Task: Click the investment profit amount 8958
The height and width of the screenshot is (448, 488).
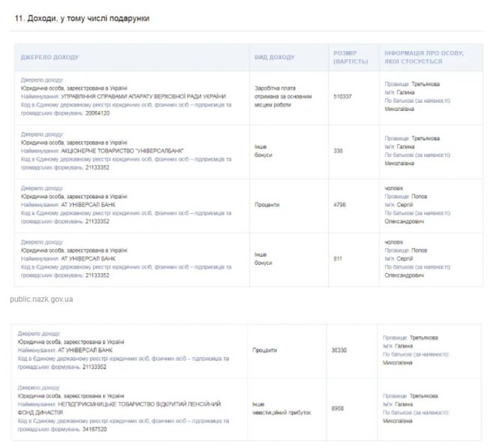Action: click(x=338, y=409)
